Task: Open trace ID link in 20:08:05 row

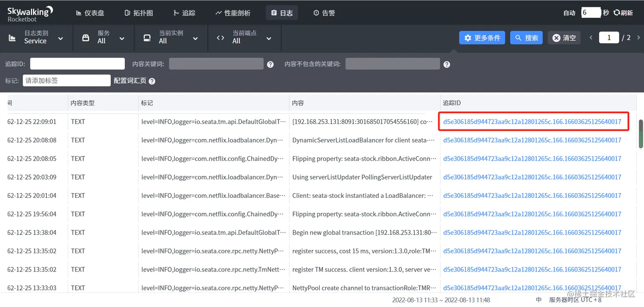Action: (x=532, y=158)
